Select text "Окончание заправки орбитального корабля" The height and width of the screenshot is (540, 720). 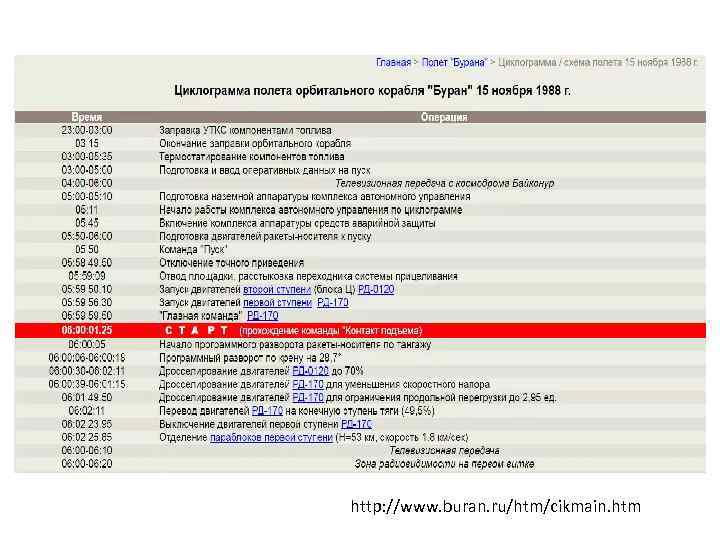(255, 144)
